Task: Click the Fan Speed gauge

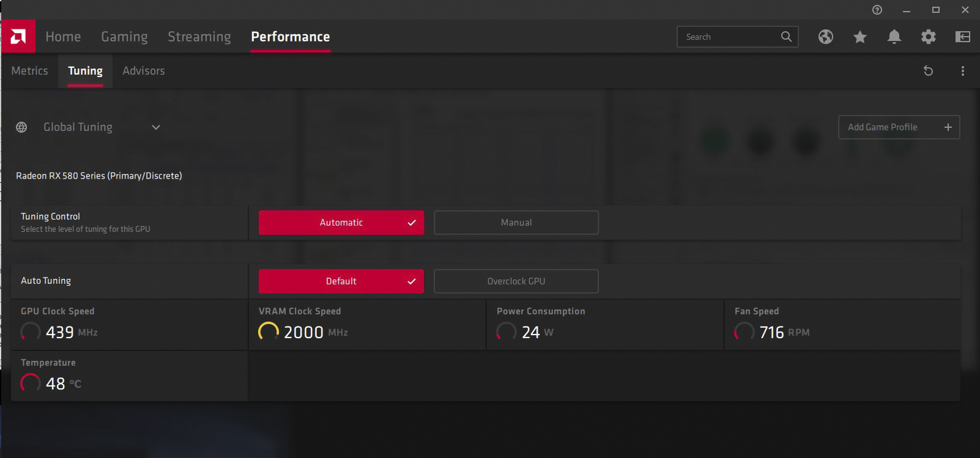Action: point(744,332)
